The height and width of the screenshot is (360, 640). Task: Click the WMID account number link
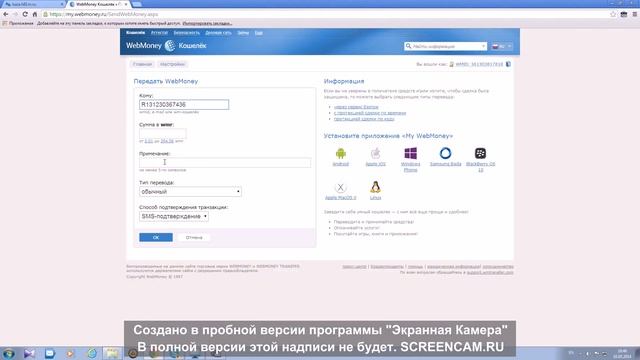pyautogui.click(x=479, y=64)
